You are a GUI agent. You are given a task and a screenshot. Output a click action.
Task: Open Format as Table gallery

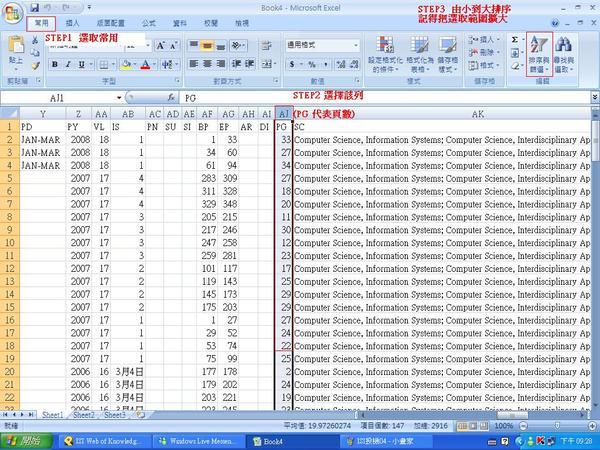(x=420, y=54)
